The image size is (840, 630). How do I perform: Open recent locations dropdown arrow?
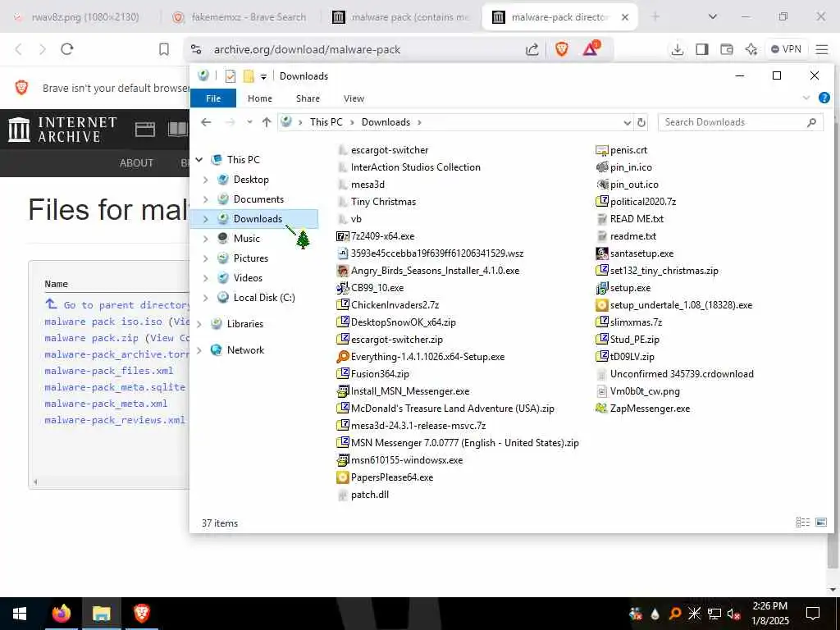tap(249, 122)
